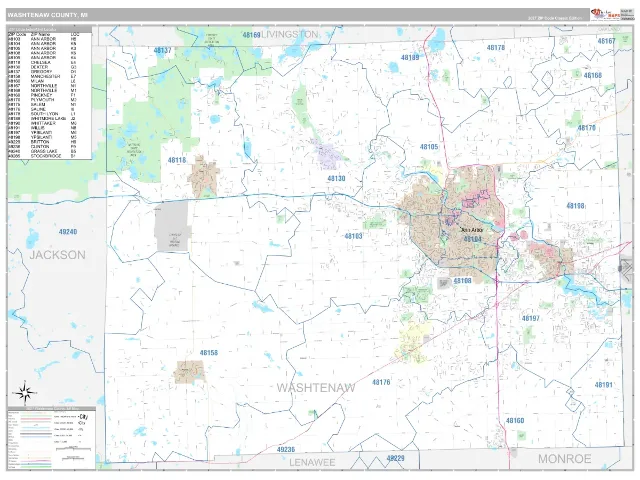The height and width of the screenshot is (480, 640).
Task: Click the 48197 ZIP code label
Action: [531, 318]
